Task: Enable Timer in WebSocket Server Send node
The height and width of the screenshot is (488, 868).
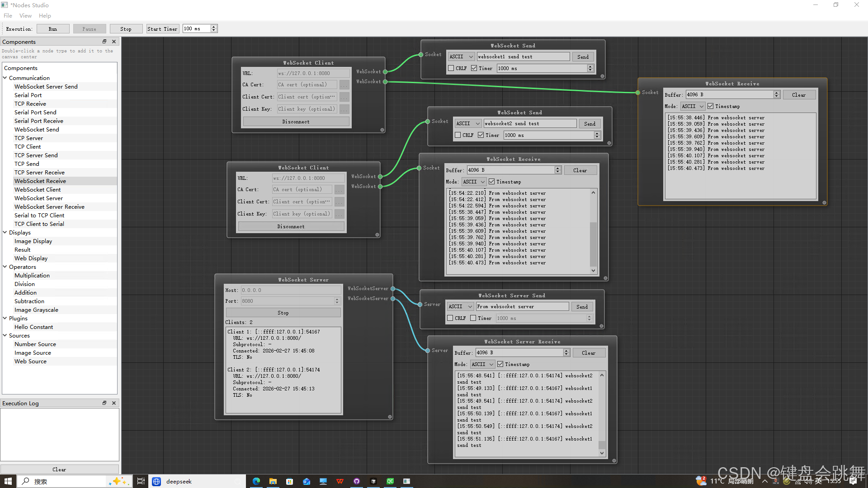Action: 473,318
